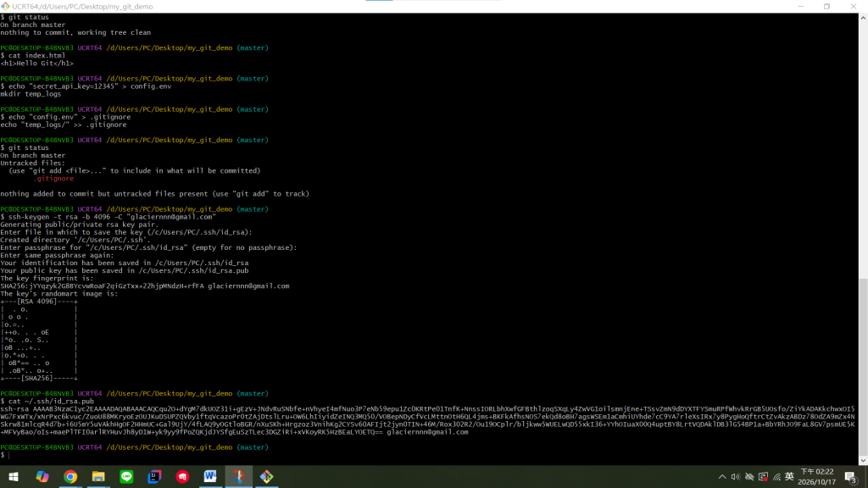Screen dimensions: 868x488
Task: Open the Windows Start menu
Action: (x=14, y=476)
